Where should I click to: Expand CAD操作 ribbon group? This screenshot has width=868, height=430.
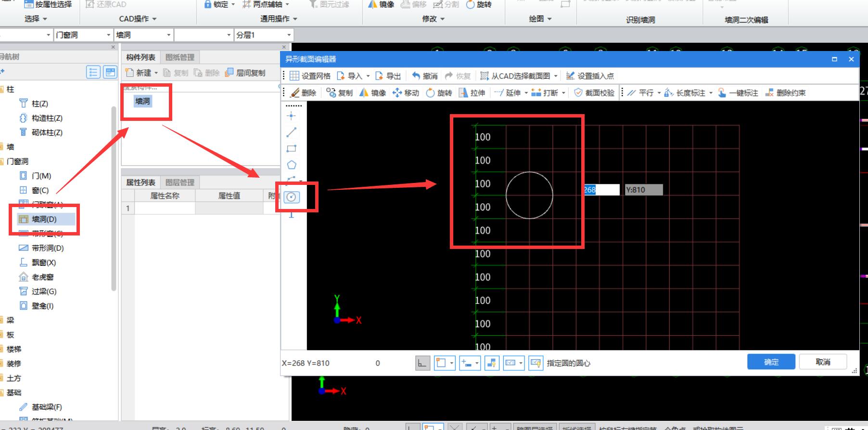(x=138, y=19)
